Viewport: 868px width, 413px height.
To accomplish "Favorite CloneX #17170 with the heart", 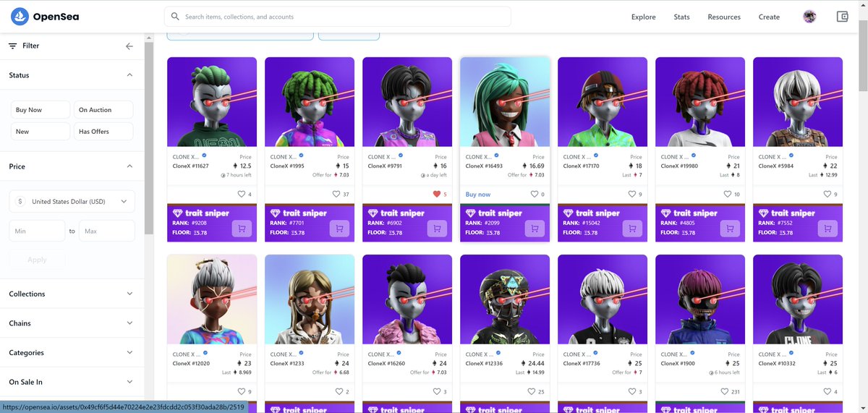I will click(x=631, y=194).
